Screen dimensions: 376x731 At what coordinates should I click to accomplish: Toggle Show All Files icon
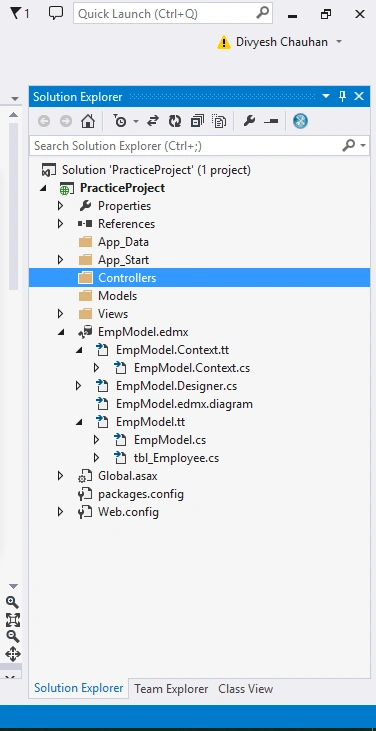point(219,122)
